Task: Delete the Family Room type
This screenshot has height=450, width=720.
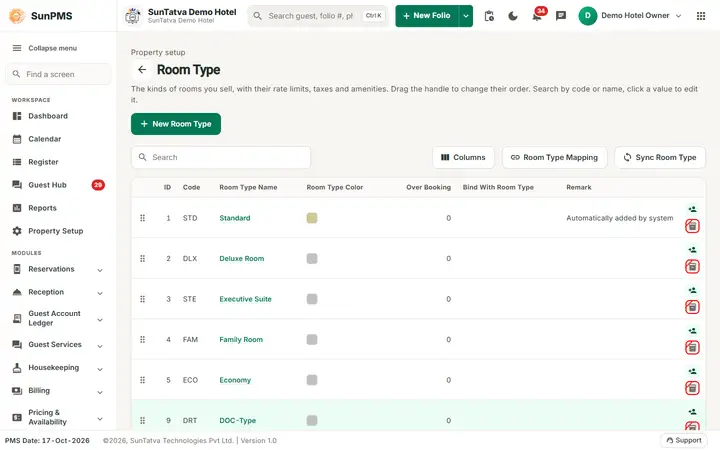Action: (692, 348)
